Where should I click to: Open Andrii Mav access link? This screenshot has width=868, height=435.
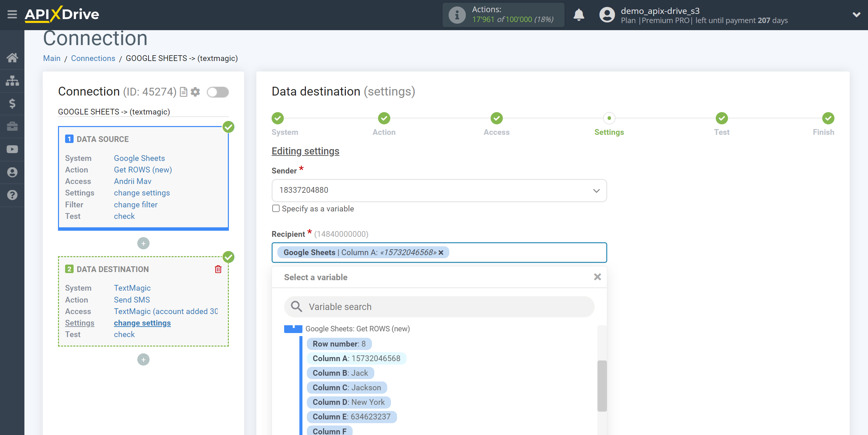pyautogui.click(x=133, y=181)
